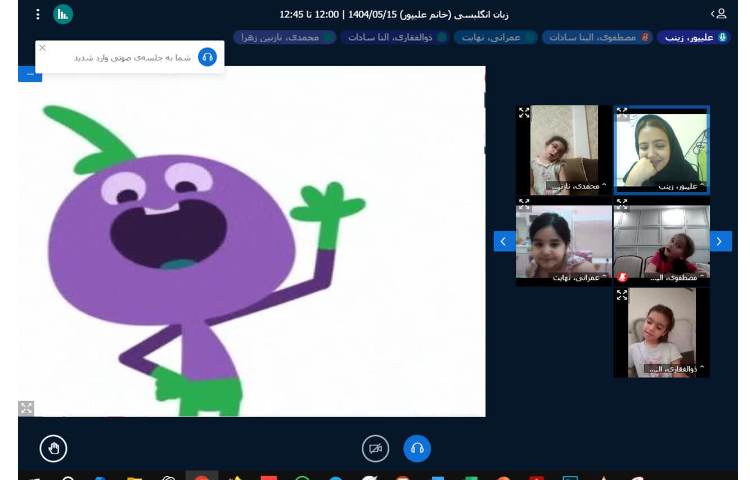Select talking indicator ذوالفقاری، النا سادات
Image resolution: width=750 pixels, height=480 pixels.
pyautogui.click(x=395, y=37)
